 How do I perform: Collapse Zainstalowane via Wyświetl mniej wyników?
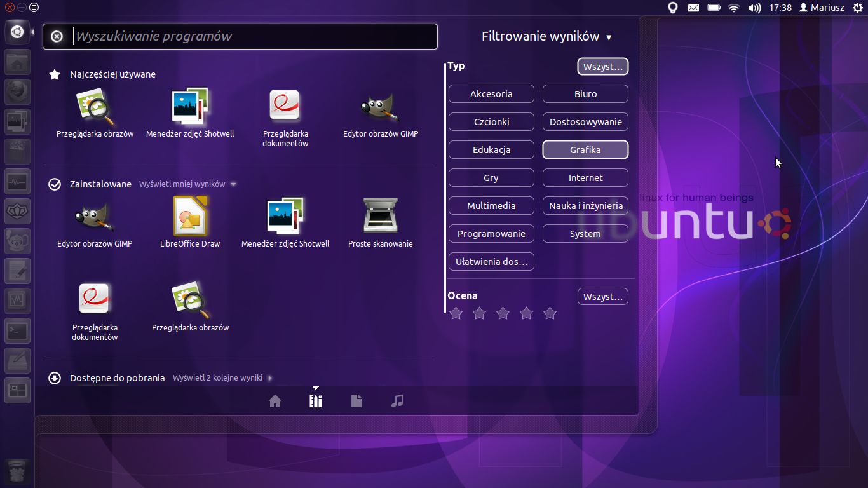187,184
